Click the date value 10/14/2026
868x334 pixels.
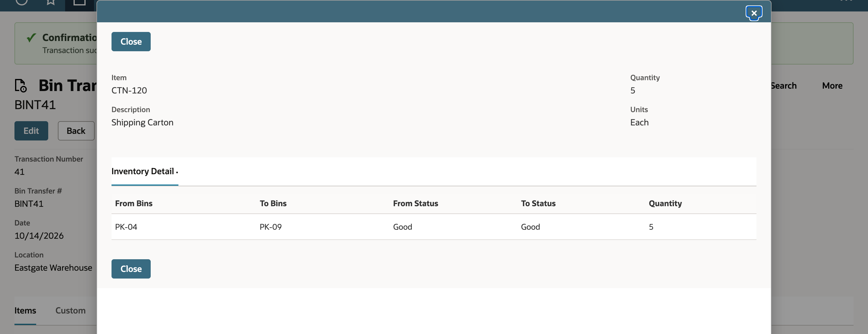[x=39, y=236]
